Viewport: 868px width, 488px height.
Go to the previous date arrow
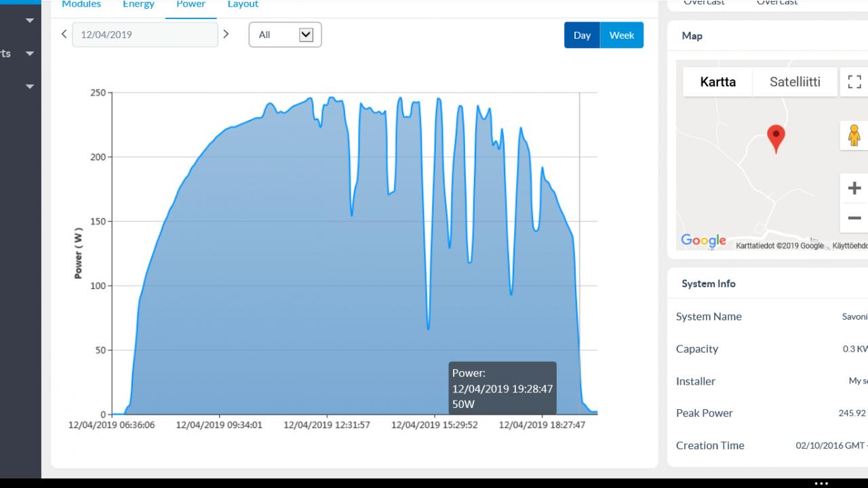tap(64, 34)
